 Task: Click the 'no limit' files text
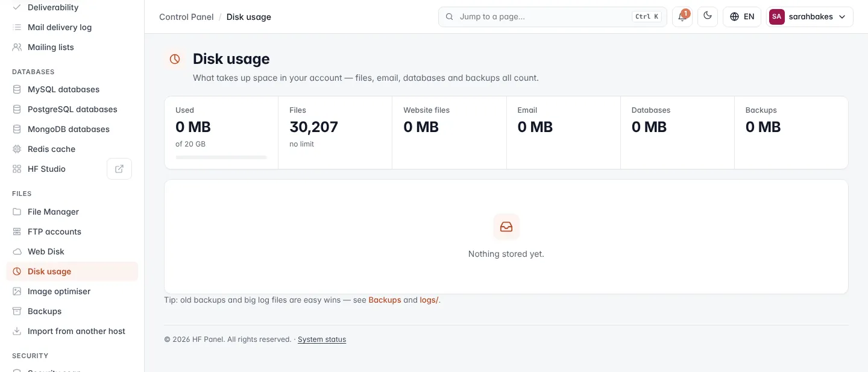click(301, 144)
